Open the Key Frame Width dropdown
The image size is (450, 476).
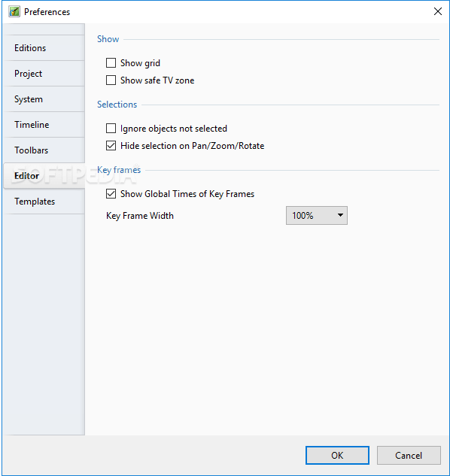tap(317, 216)
